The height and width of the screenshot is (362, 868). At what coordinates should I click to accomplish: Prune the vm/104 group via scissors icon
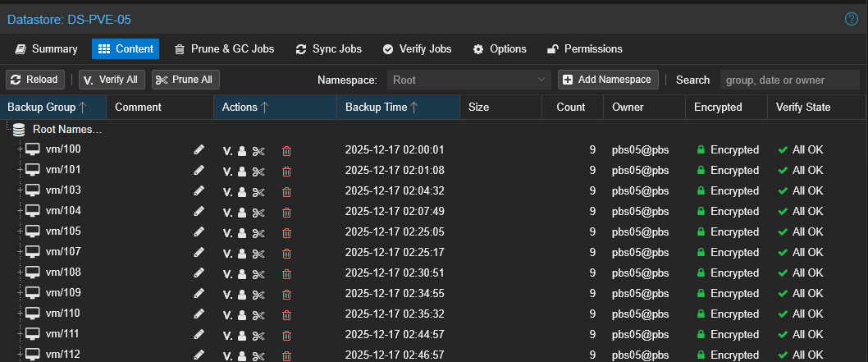click(258, 212)
